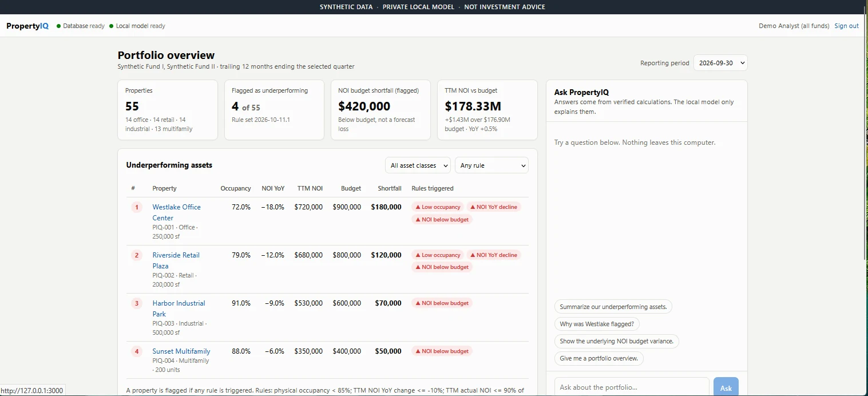
Task: Click the NOI budget shortfall $420,000 card
Action: (x=381, y=110)
